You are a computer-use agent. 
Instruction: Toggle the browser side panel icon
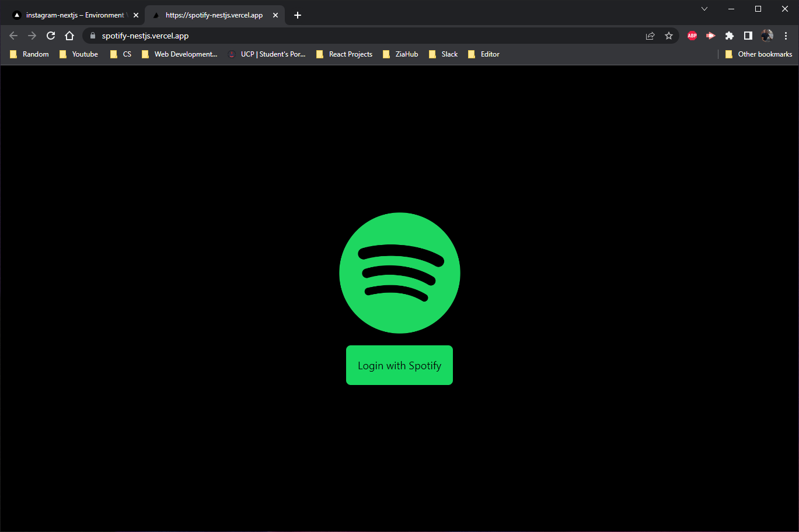(748, 36)
